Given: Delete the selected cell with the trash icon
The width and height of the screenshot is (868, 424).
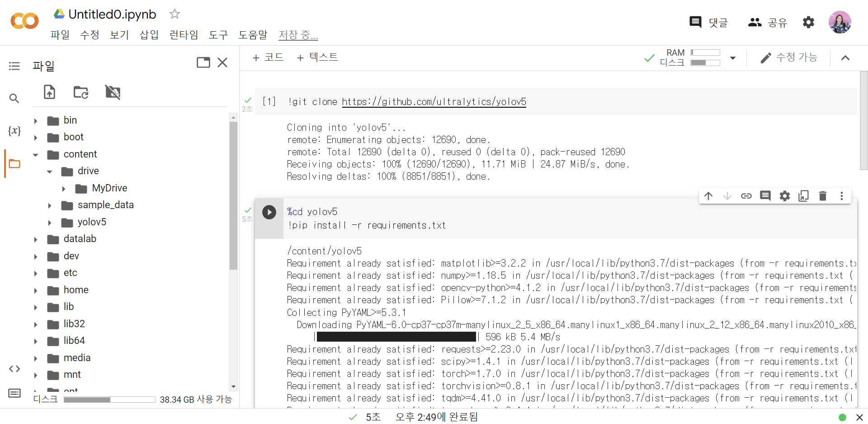Looking at the screenshot, I should pyautogui.click(x=823, y=196).
